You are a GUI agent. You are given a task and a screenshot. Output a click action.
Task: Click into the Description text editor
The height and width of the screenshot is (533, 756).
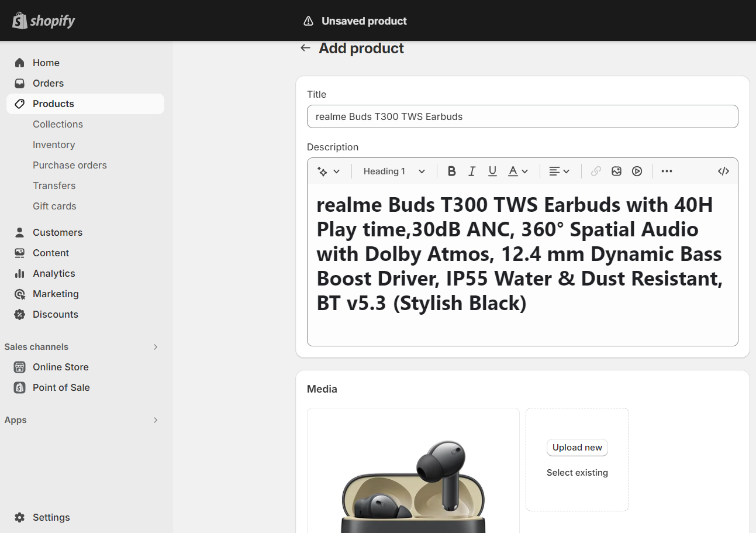(x=522, y=265)
